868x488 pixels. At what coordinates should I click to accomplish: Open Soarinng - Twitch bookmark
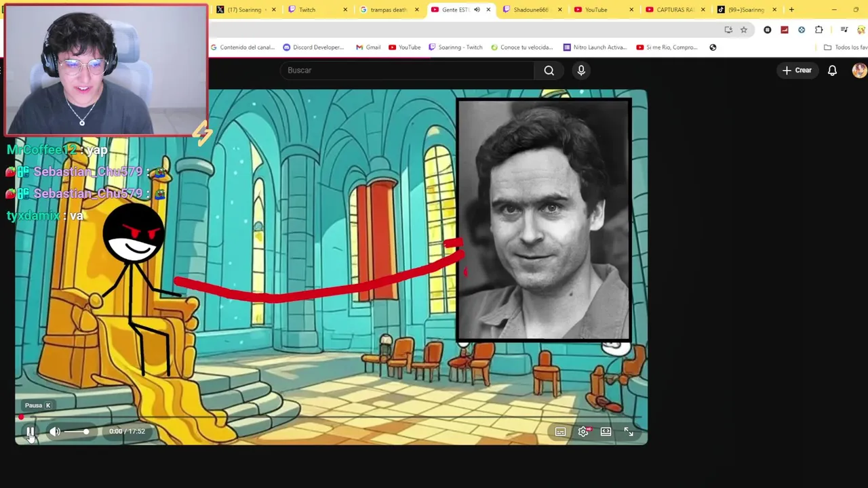point(455,47)
